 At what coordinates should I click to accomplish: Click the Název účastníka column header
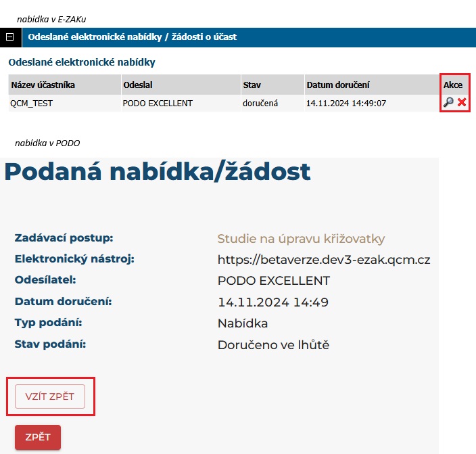[x=43, y=85]
